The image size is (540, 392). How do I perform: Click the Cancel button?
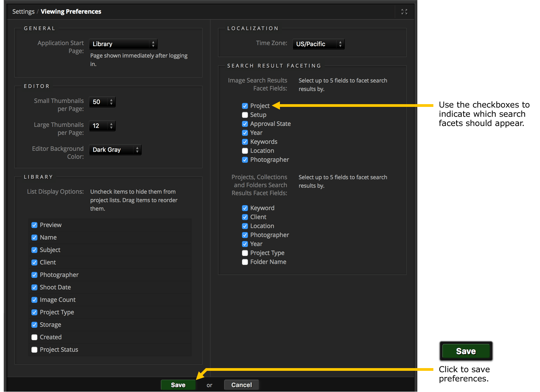click(242, 385)
